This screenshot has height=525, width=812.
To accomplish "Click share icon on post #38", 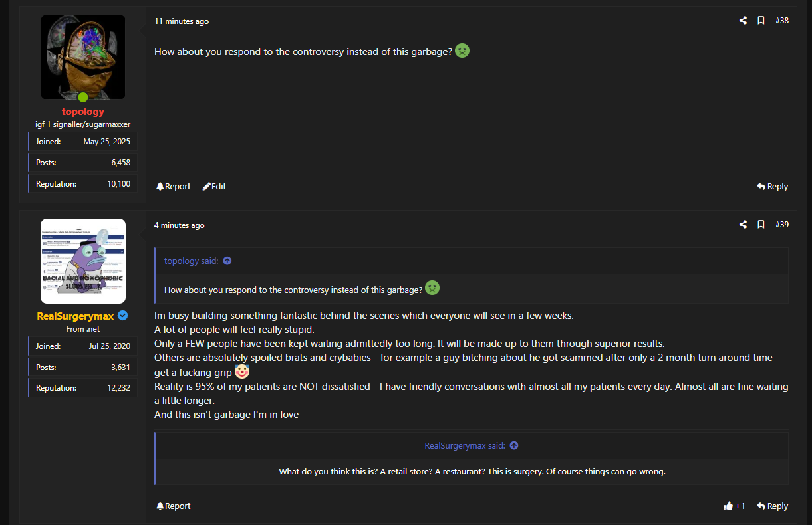I will click(743, 21).
